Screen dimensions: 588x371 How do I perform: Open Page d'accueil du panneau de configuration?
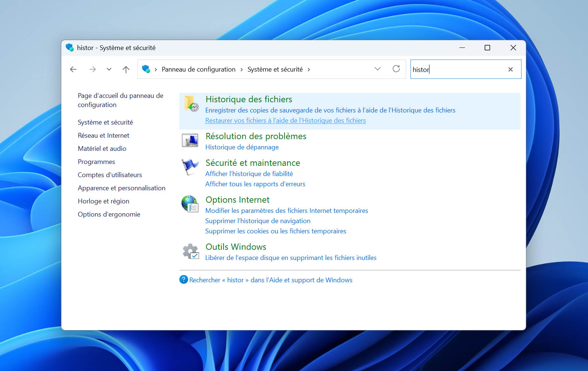121,100
